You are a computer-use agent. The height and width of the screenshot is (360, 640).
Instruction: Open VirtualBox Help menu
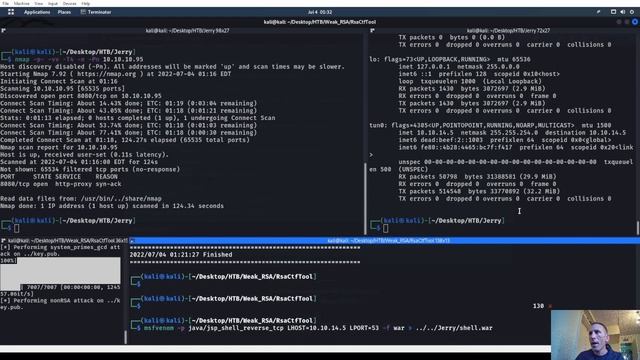click(86, 3)
